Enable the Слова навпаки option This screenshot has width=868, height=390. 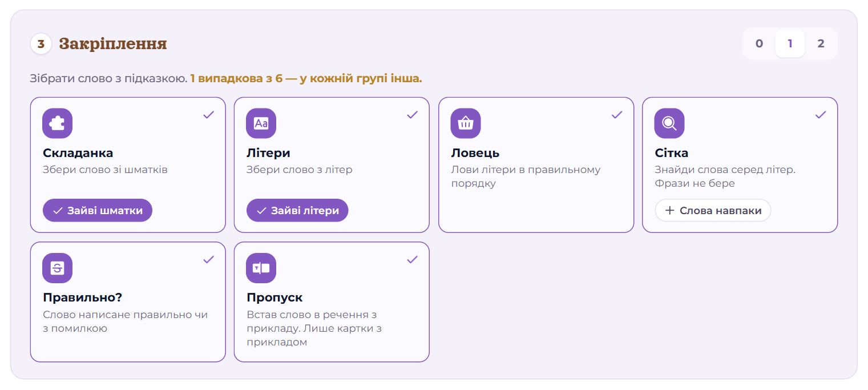[713, 210]
